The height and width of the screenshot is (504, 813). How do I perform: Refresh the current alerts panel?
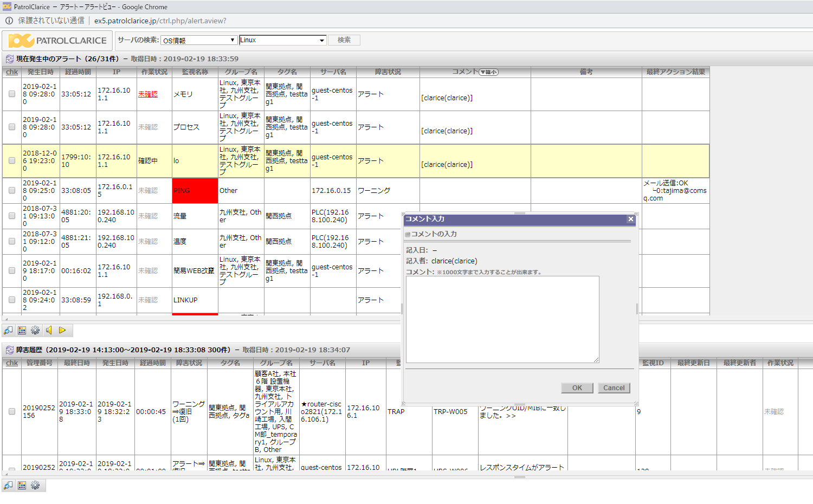point(9,59)
